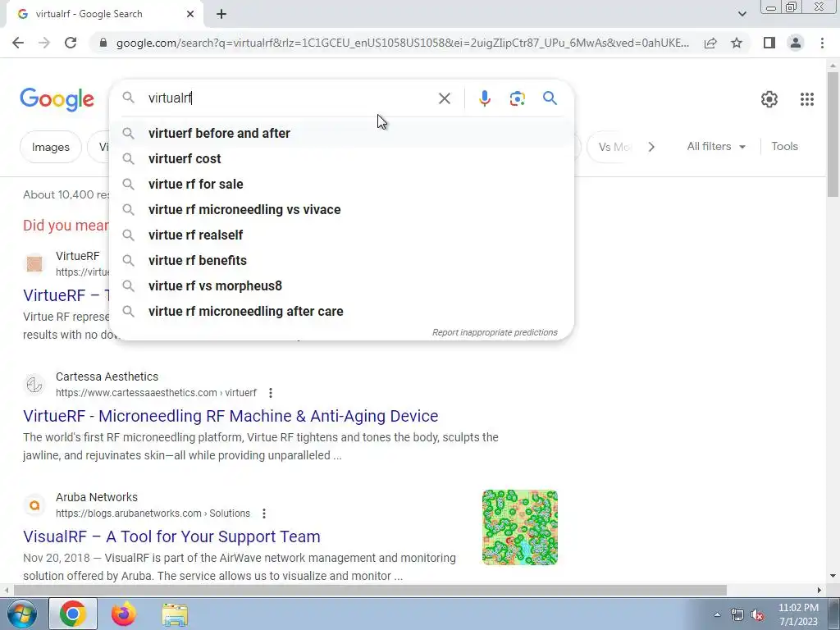Open the Chrome profile avatar

coord(796,43)
